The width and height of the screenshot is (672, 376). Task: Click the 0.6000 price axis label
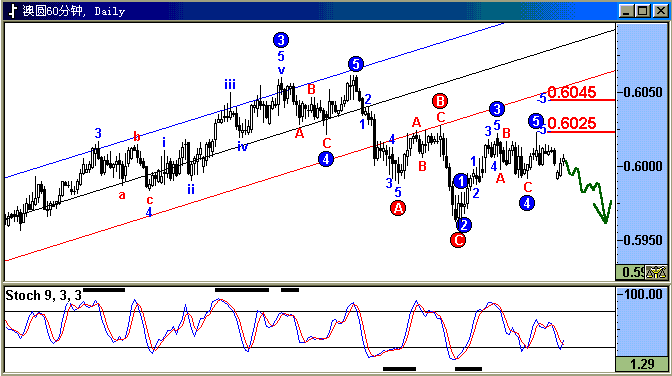[643, 166]
